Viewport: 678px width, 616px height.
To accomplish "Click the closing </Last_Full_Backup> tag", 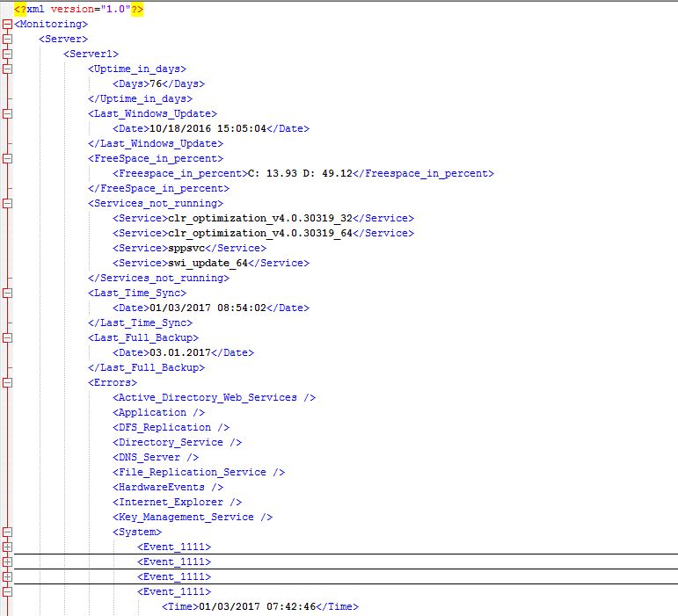I will pos(146,367).
